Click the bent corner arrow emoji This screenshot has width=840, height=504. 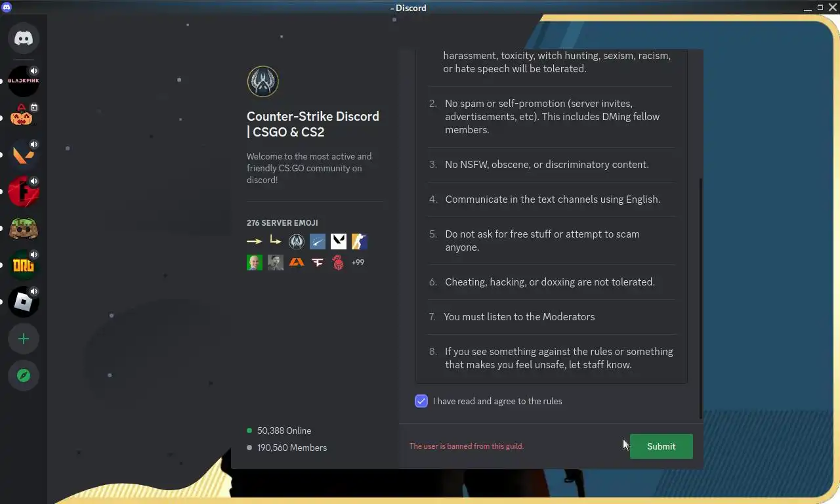276,241
